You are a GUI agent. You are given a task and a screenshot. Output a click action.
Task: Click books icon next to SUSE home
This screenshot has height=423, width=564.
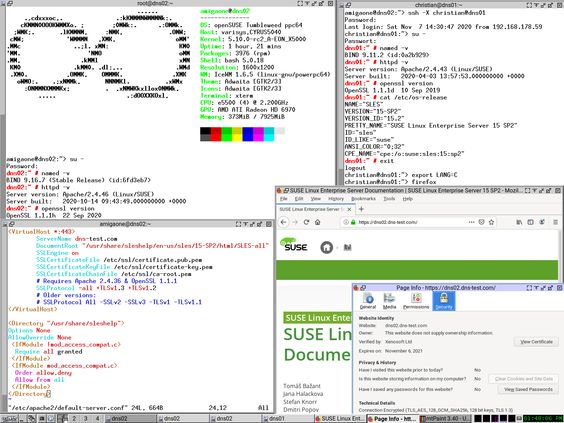point(347,247)
